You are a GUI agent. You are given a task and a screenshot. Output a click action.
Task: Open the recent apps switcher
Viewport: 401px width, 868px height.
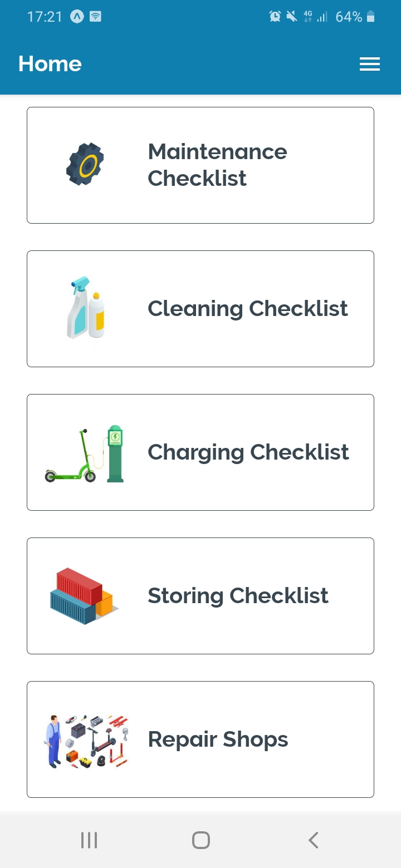(x=89, y=840)
